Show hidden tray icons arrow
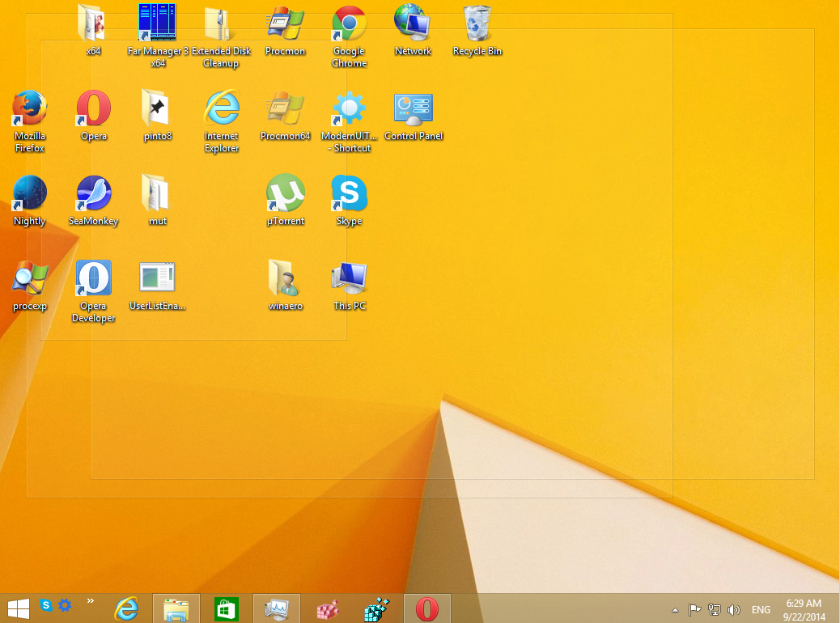 [x=675, y=610]
